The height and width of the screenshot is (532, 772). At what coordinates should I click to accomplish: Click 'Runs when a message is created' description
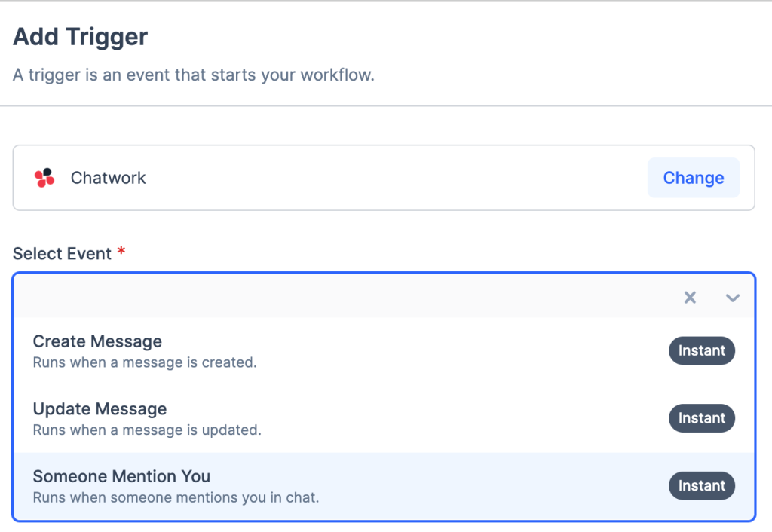tap(145, 362)
